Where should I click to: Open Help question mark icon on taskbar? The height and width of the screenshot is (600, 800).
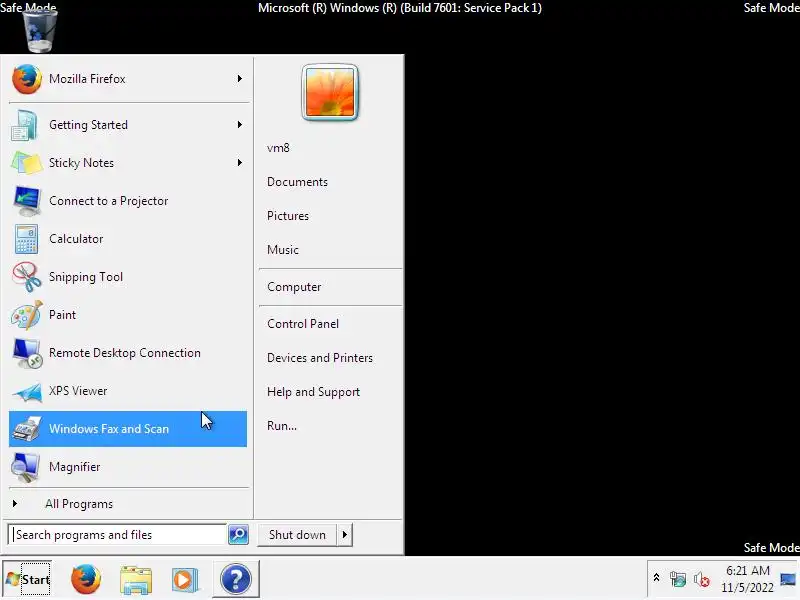[x=236, y=579]
